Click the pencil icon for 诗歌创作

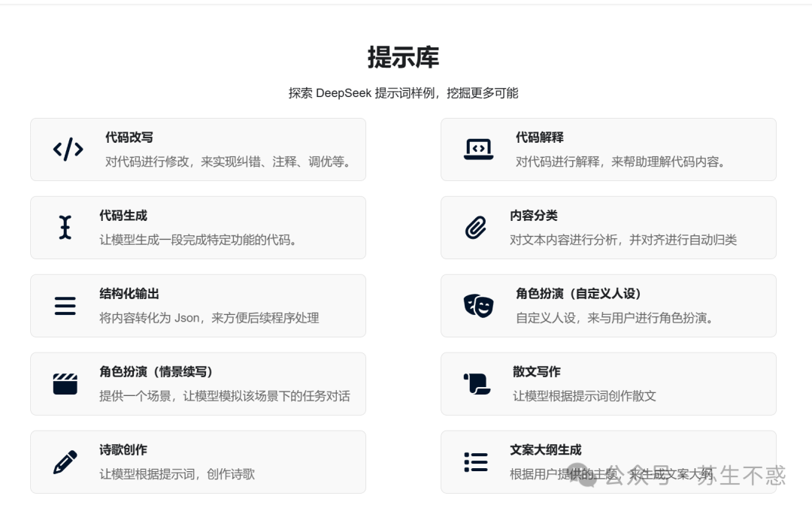[x=65, y=462]
